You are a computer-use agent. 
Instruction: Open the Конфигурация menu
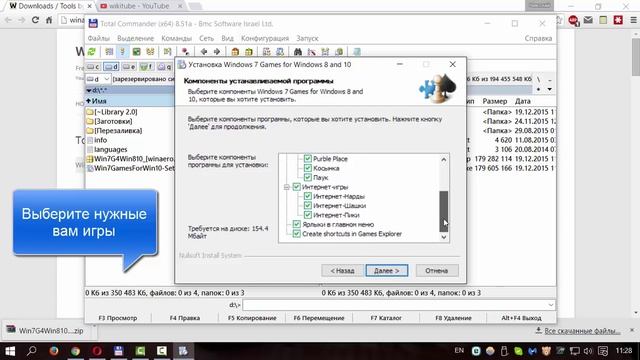(x=265, y=38)
